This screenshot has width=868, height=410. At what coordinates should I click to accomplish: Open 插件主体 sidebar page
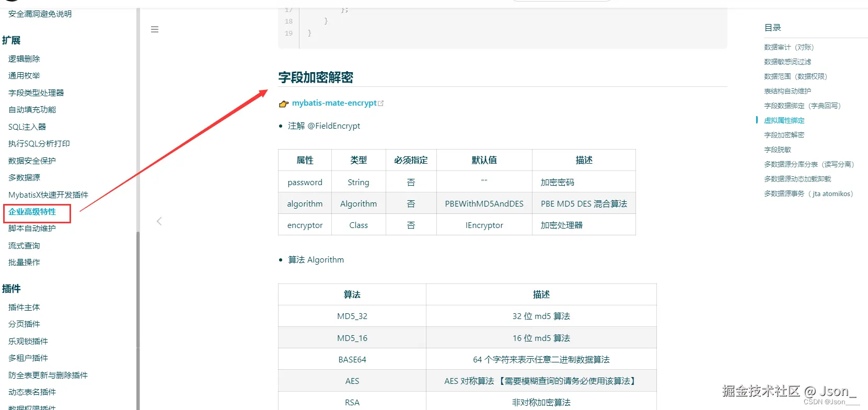click(x=24, y=307)
